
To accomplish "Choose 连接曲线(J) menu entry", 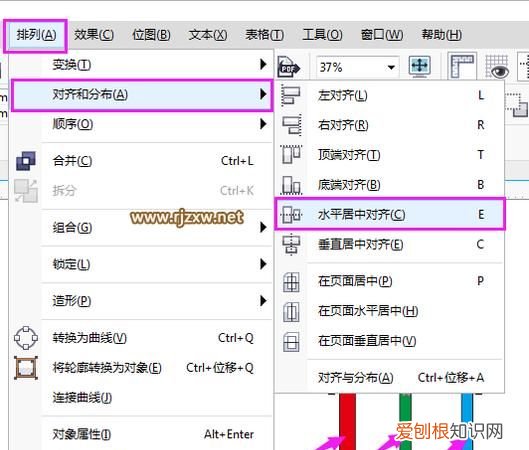I will pos(142,398).
